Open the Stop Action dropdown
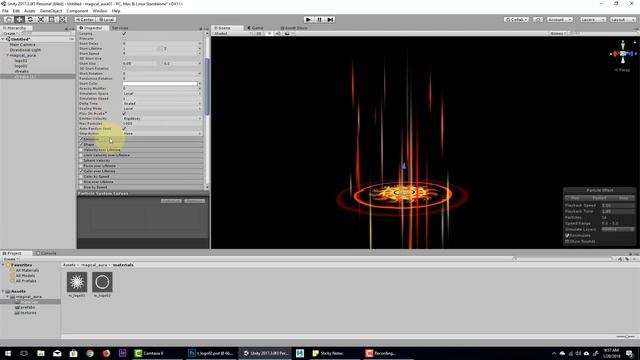 (x=162, y=133)
